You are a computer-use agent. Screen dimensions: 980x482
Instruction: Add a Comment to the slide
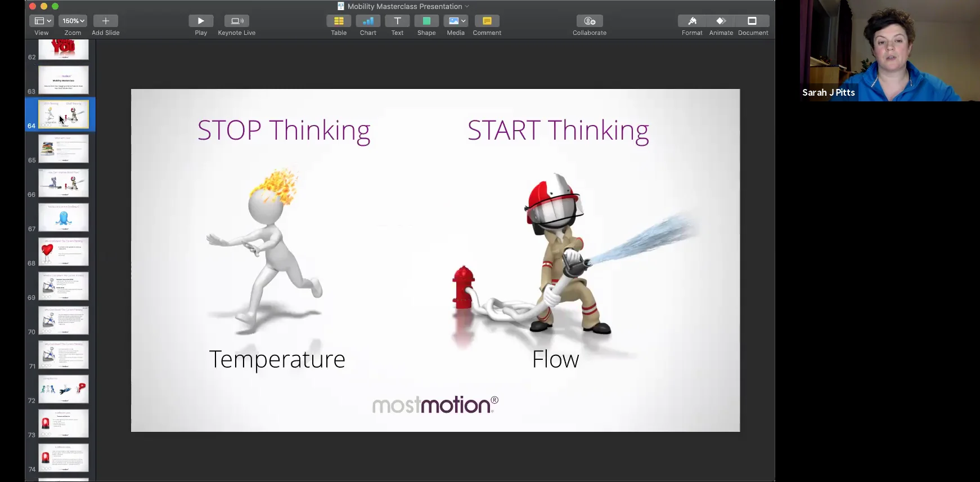coord(487,21)
